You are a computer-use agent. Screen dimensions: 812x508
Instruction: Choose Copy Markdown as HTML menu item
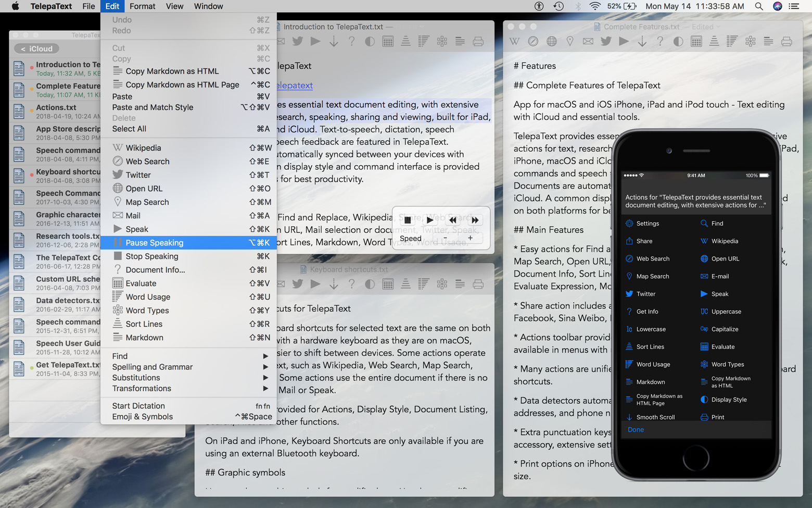pos(188,71)
